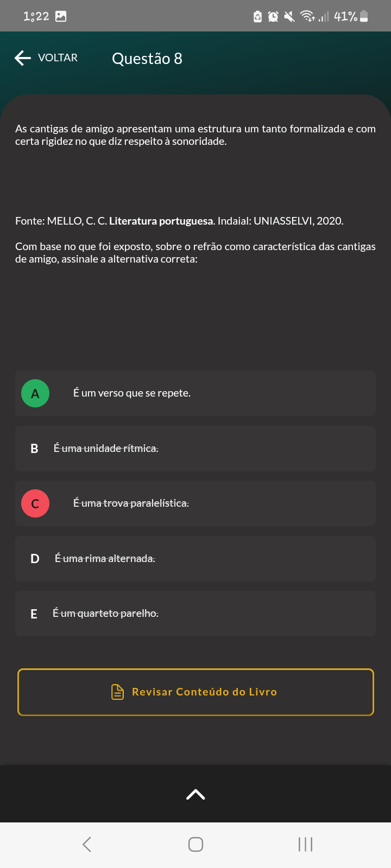Click the document icon in Revisar button
The width and height of the screenshot is (391, 868).
117,692
